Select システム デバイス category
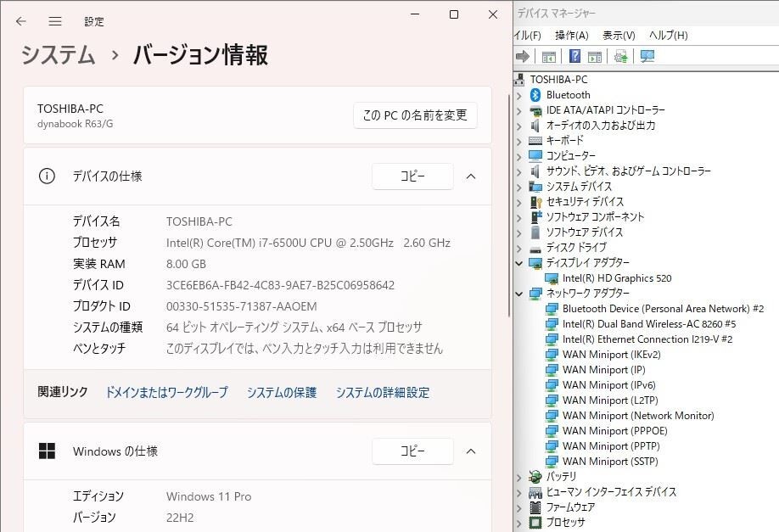Image resolution: width=779 pixels, height=532 pixels. (579, 187)
